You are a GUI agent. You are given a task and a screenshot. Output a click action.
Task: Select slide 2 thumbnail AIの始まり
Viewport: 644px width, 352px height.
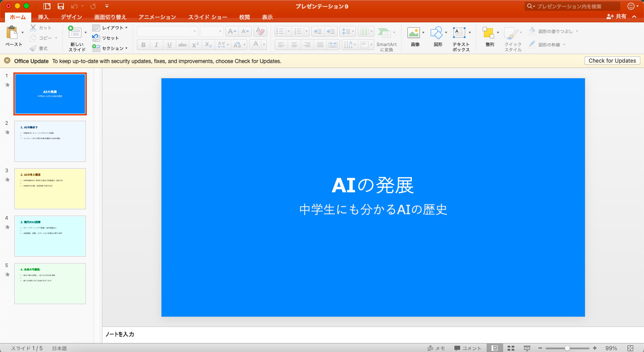pyautogui.click(x=50, y=141)
